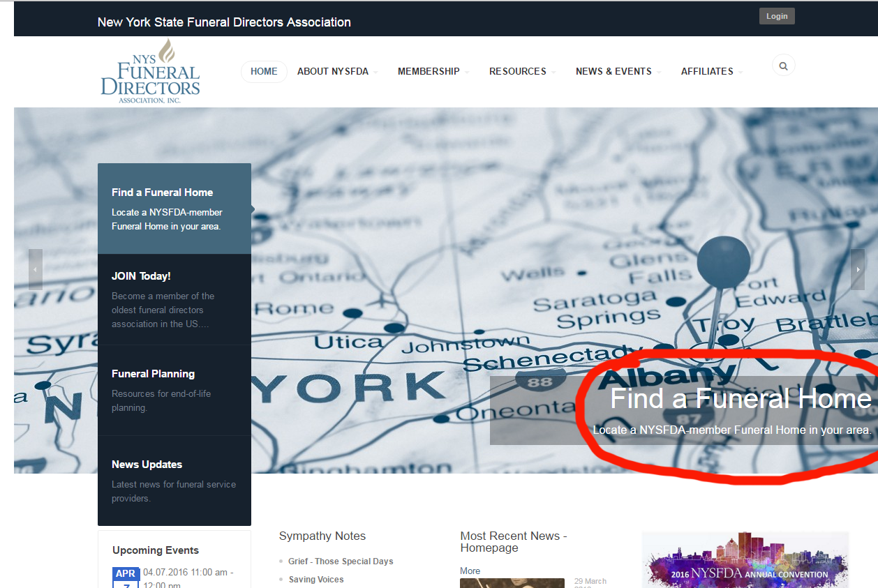878x588 pixels.
Task: Expand MEMBERSHIP dropdown arrow
Action: pyautogui.click(x=467, y=72)
